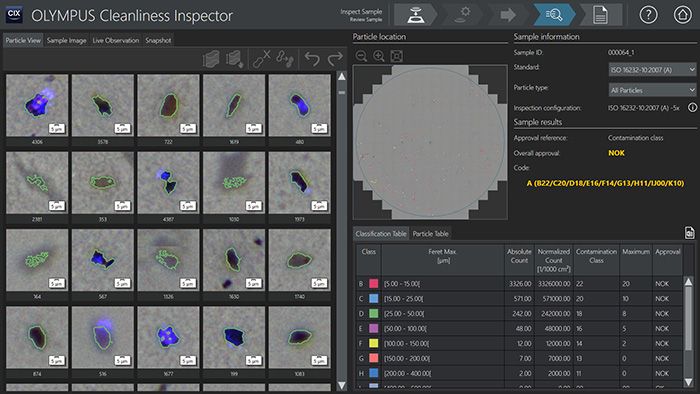Zoom out of the particle location map

pos(362,56)
